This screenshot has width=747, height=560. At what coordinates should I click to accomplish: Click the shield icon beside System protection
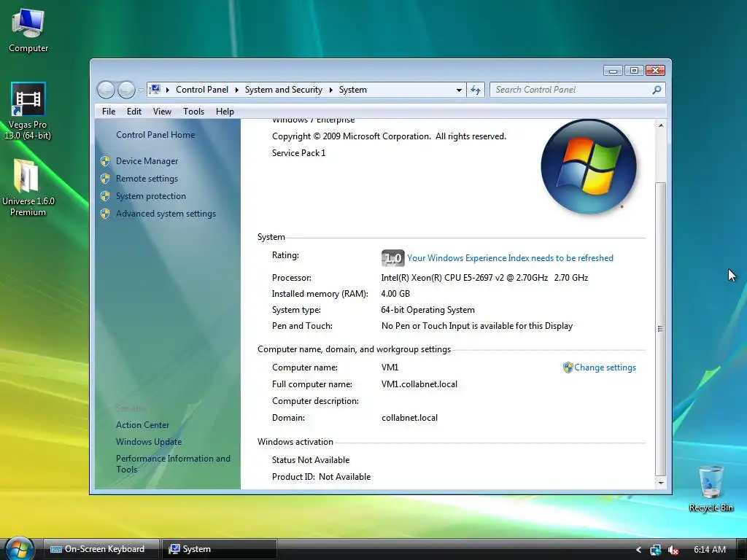[105, 195]
